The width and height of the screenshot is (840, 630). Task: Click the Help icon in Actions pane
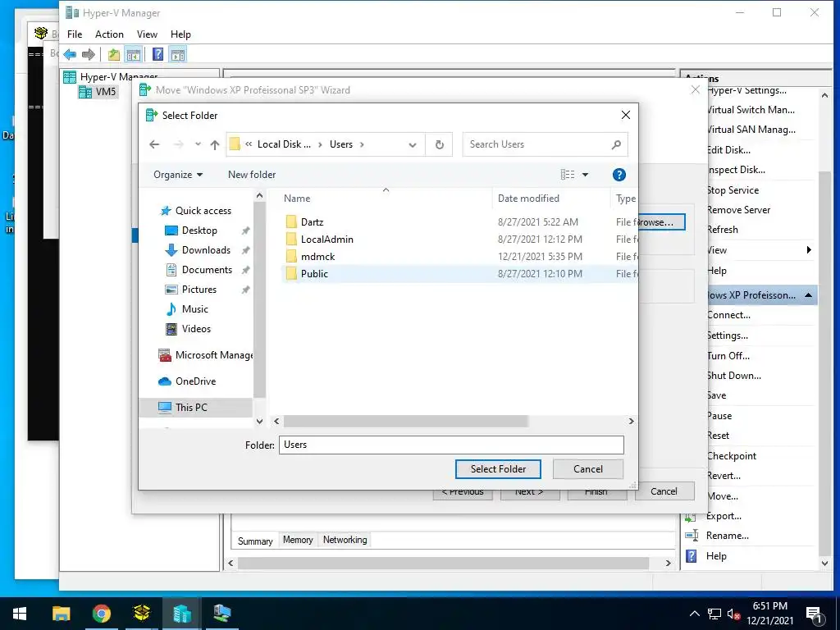(x=692, y=556)
